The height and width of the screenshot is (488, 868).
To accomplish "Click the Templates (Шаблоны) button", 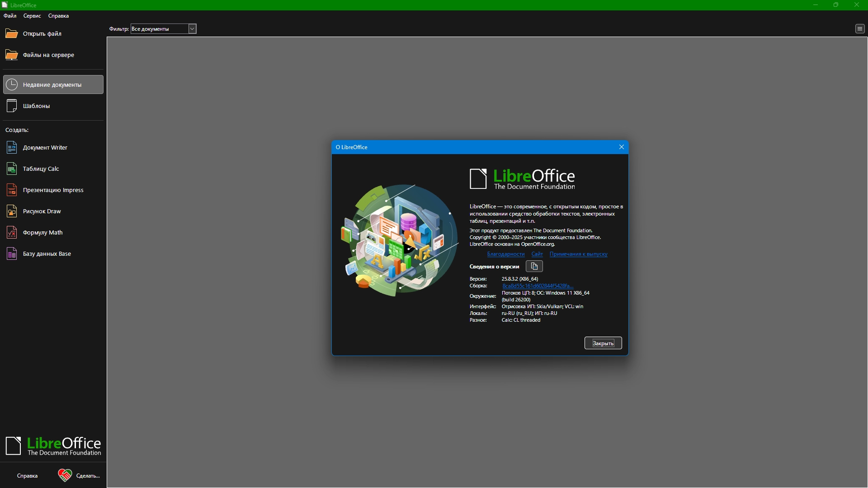I will coord(36,106).
